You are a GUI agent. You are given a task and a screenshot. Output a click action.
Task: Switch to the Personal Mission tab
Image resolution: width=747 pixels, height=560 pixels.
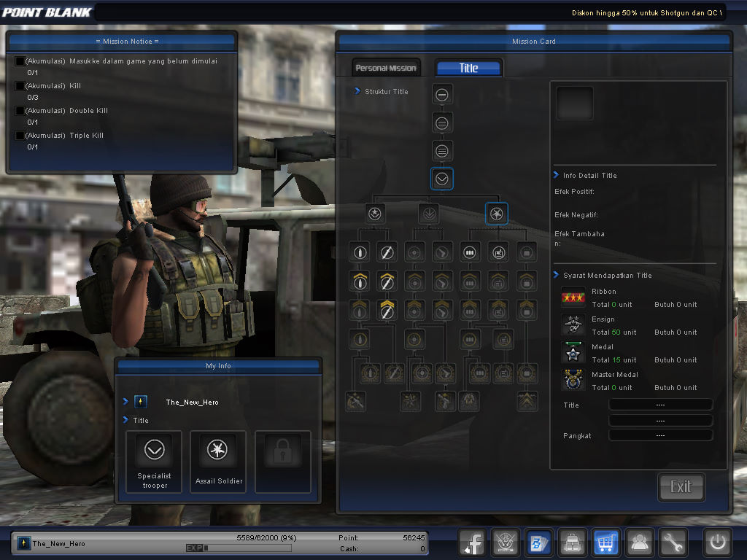pyautogui.click(x=386, y=68)
